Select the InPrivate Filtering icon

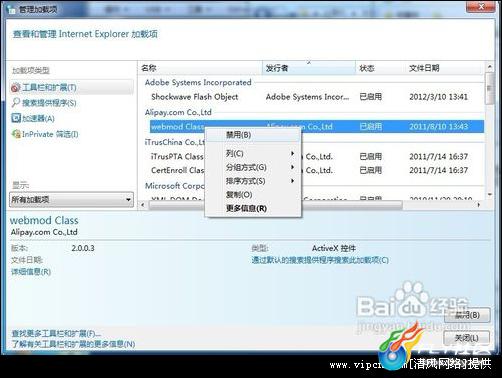[16, 134]
